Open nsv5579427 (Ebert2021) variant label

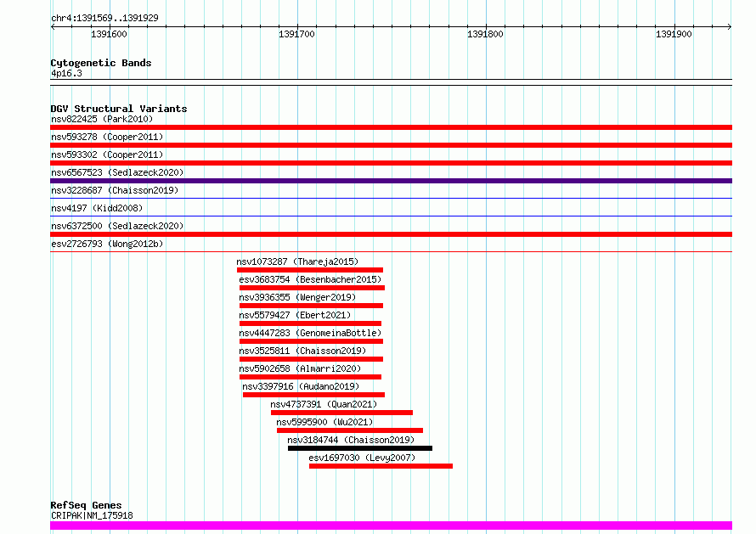pos(295,315)
